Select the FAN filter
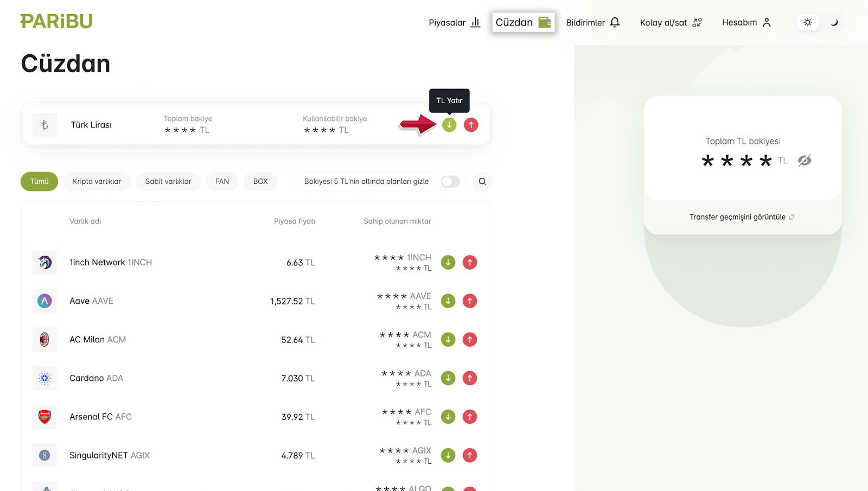Screen dimensions: 868x491 pos(222,181)
